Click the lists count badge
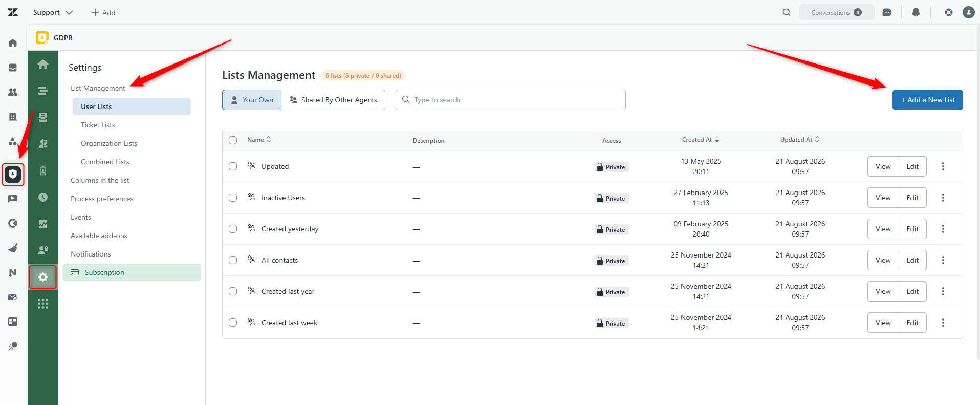Screen dimensions: 980x405 (x=363, y=76)
